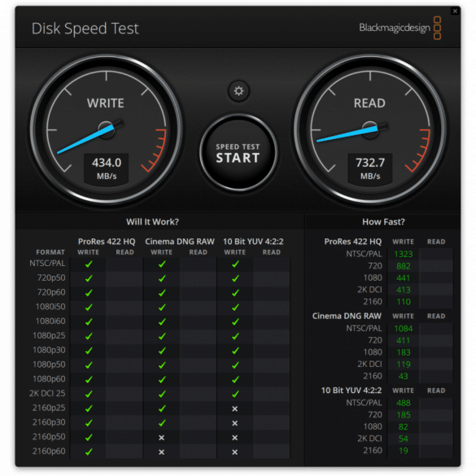
Task: Click ProRes 422 HQ write checkmark for 720p50
Action: [89, 278]
